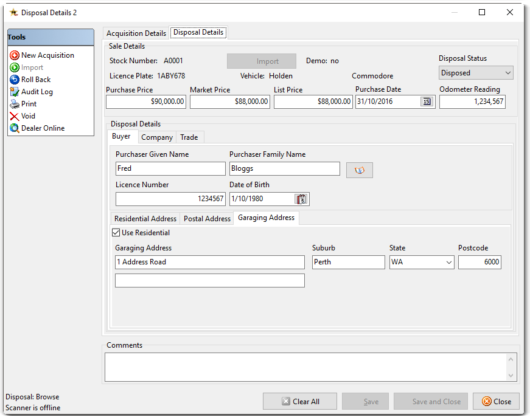Select the Buyer tab
The image size is (530, 420).
point(121,136)
